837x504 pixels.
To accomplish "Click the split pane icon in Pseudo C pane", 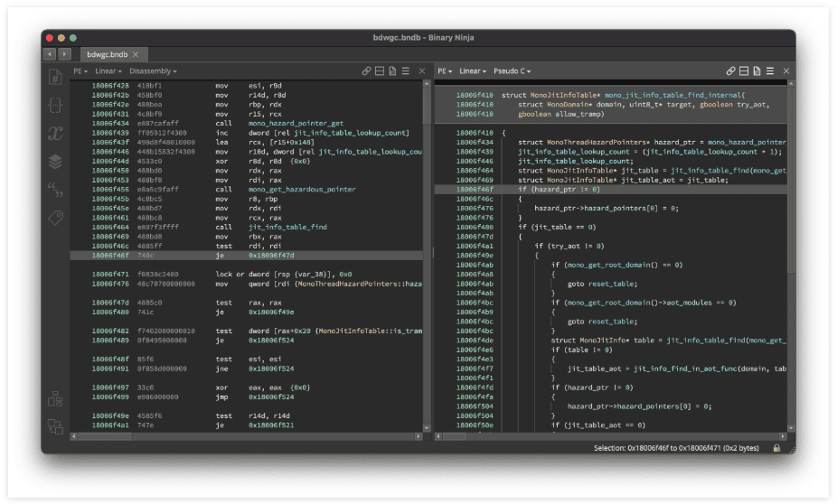I will 744,71.
